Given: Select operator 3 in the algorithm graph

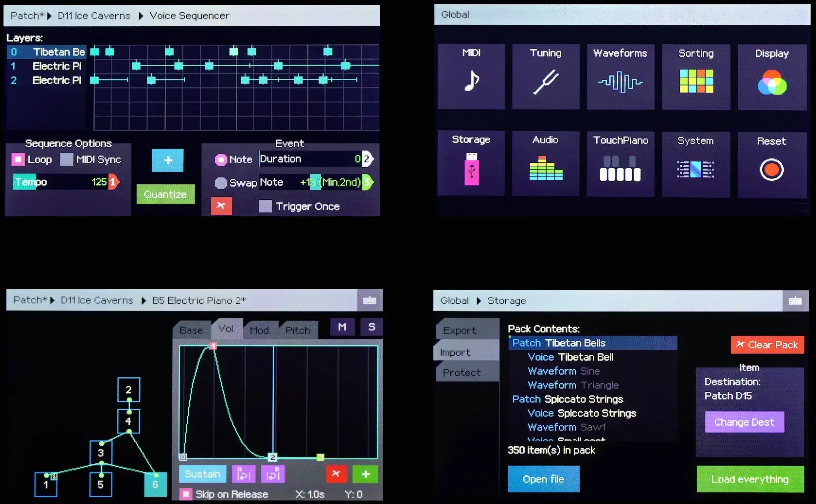Looking at the screenshot, I should 101,453.
